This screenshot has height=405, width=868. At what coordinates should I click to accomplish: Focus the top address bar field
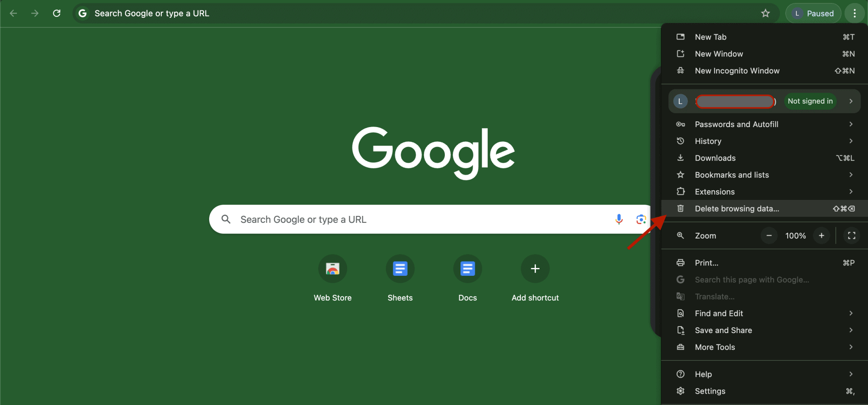pos(425,13)
